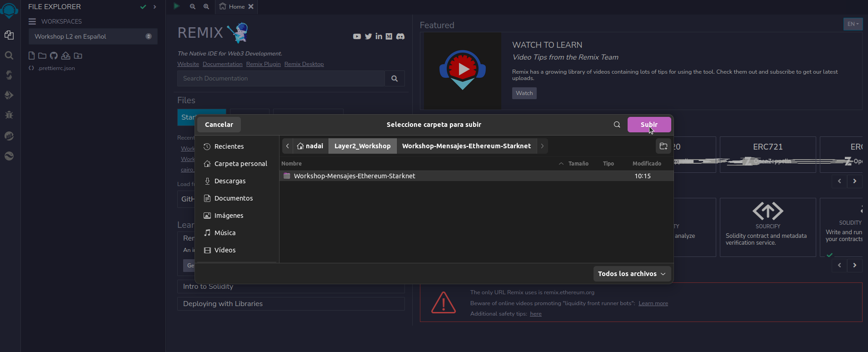Open the file search sidebar icon
868x352 pixels.
(x=9, y=55)
